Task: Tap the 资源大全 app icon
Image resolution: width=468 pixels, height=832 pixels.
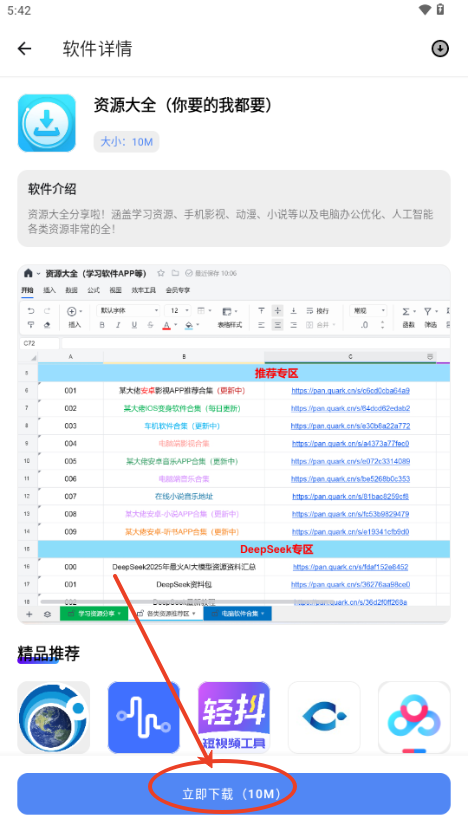Action: coord(47,123)
